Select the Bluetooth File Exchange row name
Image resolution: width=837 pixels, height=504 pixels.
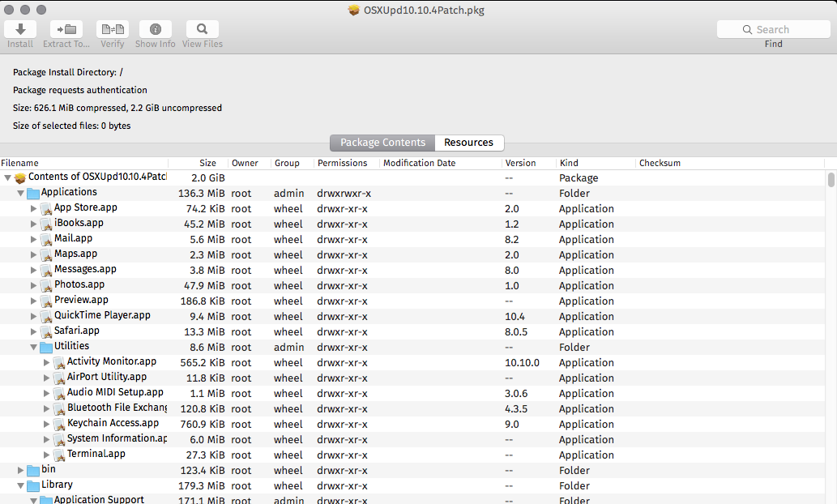117,408
